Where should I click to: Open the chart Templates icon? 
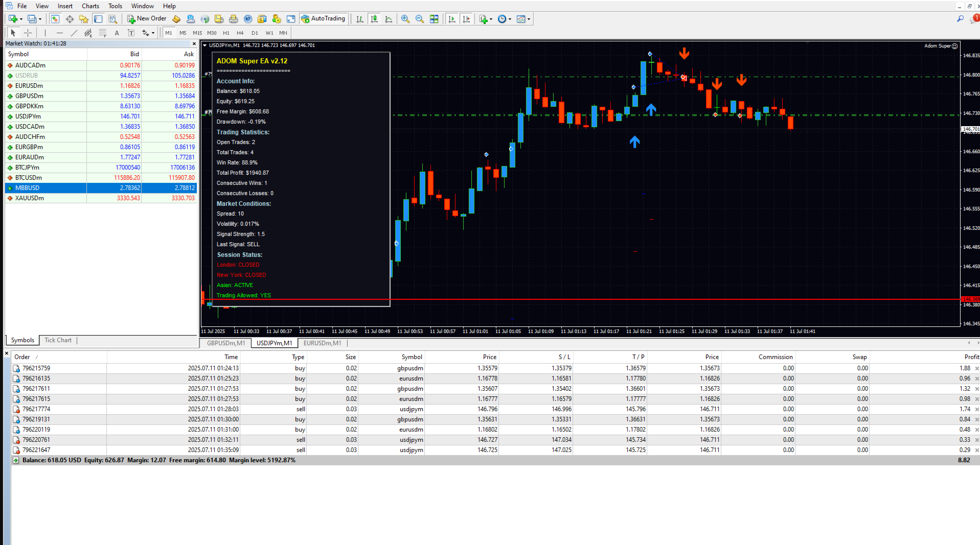click(520, 19)
